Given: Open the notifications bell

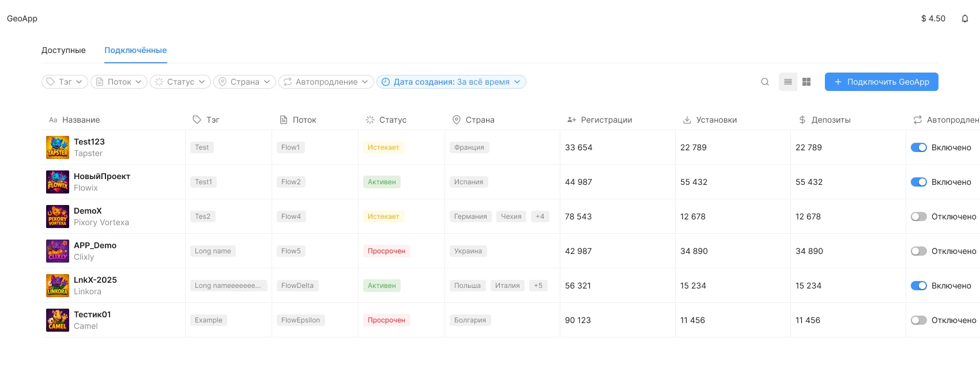Looking at the screenshot, I should pos(964,18).
